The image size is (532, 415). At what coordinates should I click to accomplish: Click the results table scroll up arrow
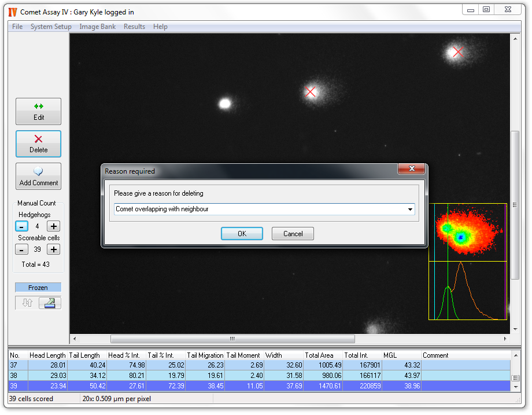516,355
